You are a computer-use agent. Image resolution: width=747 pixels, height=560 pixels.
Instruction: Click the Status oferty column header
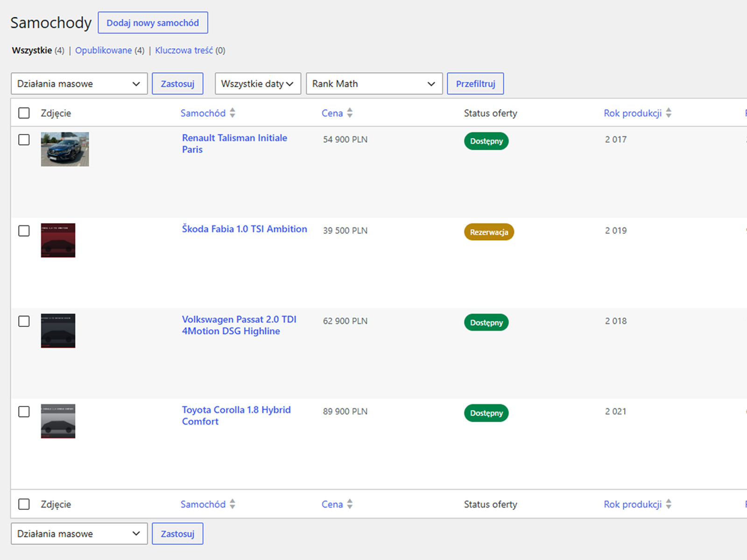pyautogui.click(x=491, y=113)
